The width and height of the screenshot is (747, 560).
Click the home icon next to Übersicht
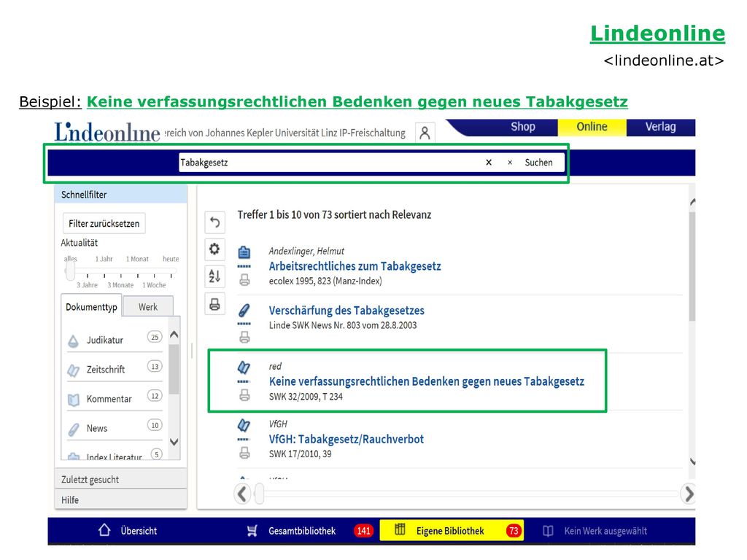coord(104,530)
